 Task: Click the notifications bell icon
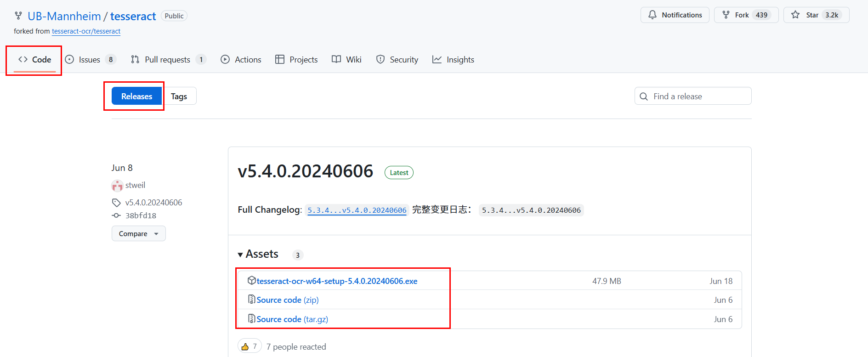tap(652, 15)
